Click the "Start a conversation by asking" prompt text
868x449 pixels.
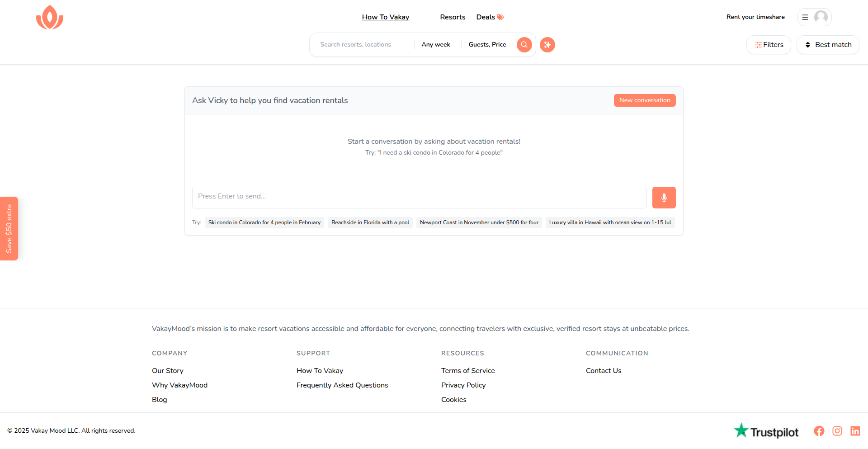point(434,142)
